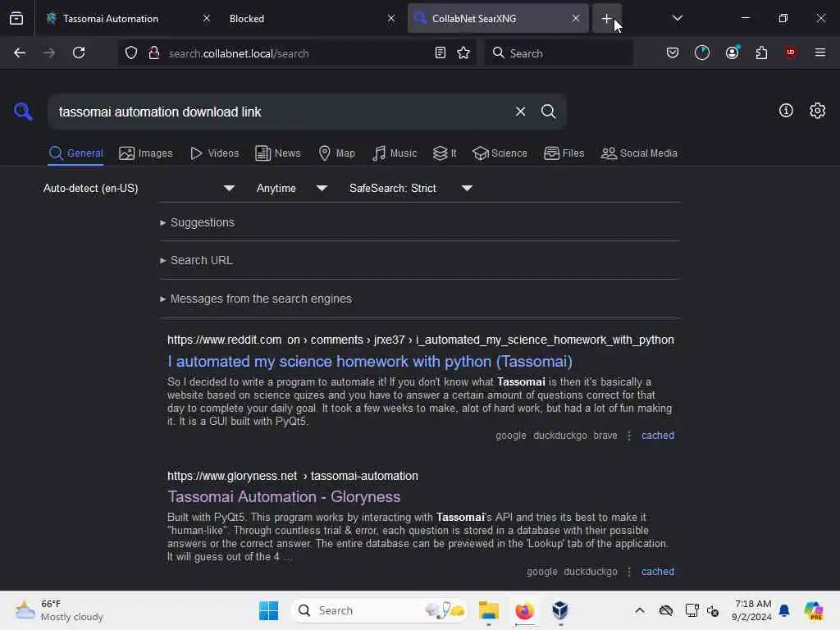This screenshot has height=630, width=840.
Task: Toggle reader view icon in address bar
Action: click(441, 53)
